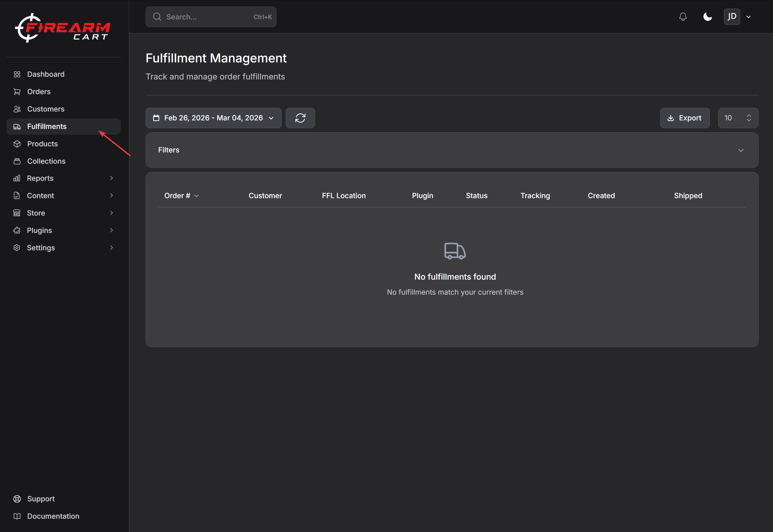Click 'Track and manage order fulfillments' subtitle
This screenshot has height=532, width=773.
click(215, 77)
